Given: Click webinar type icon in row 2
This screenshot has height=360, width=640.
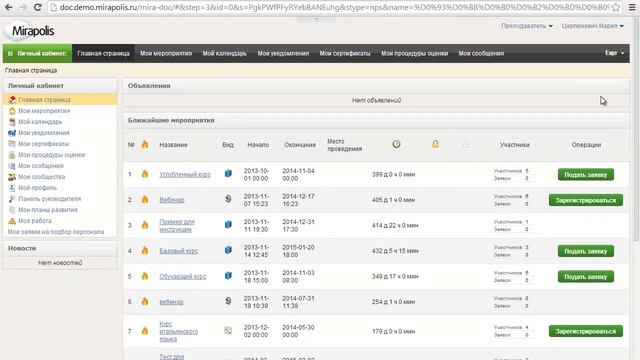Looking at the screenshot, I should point(228,199).
